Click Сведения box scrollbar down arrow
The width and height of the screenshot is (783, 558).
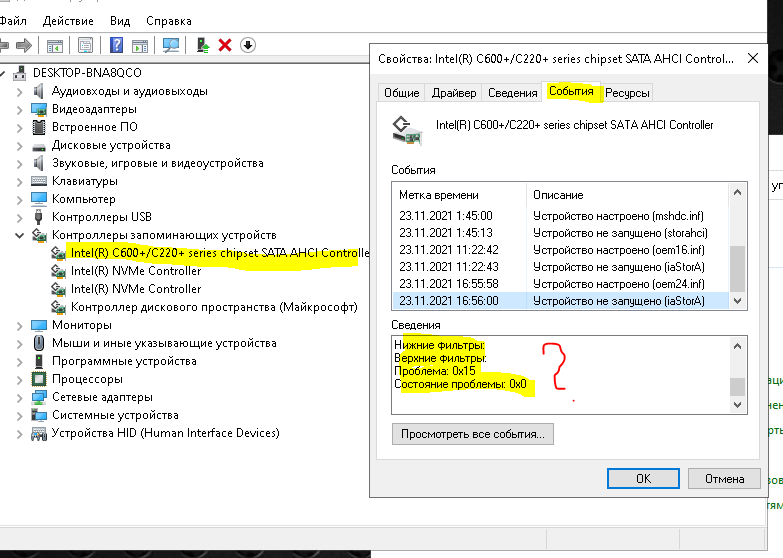[x=738, y=405]
